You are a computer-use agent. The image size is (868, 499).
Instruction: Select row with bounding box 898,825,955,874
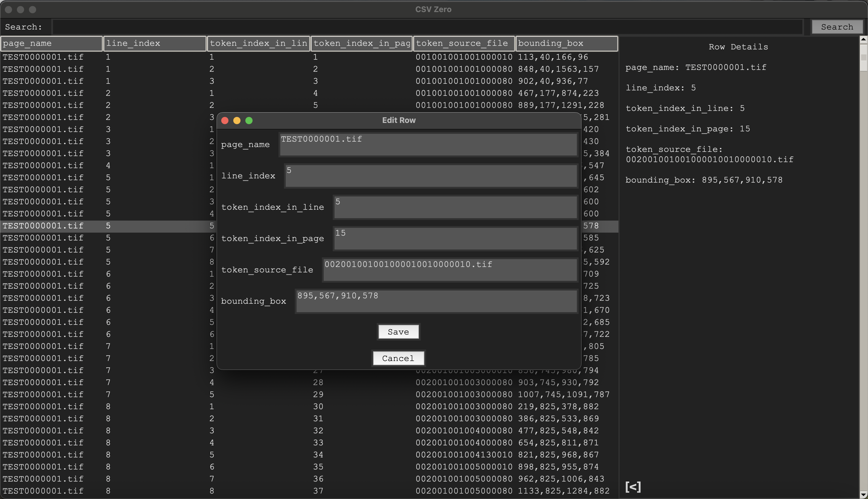coord(309,467)
